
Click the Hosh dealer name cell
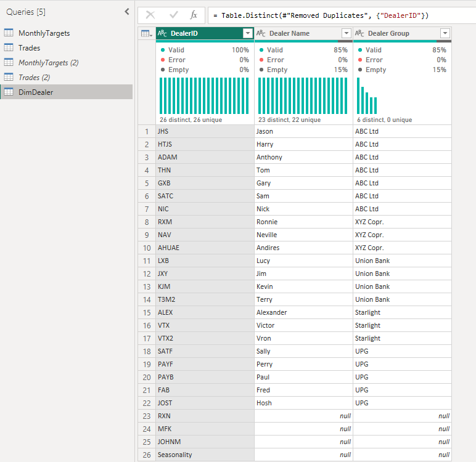click(x=303, y=403)
